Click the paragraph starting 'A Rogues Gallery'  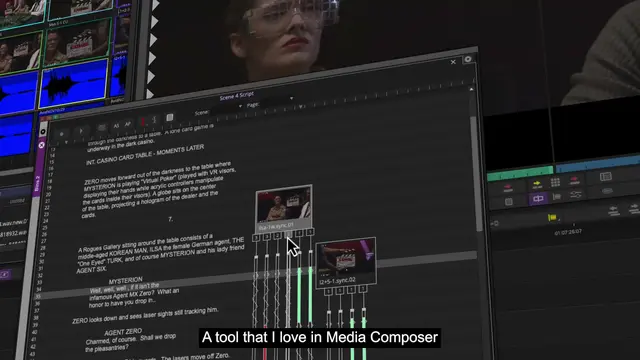point(161,253)
